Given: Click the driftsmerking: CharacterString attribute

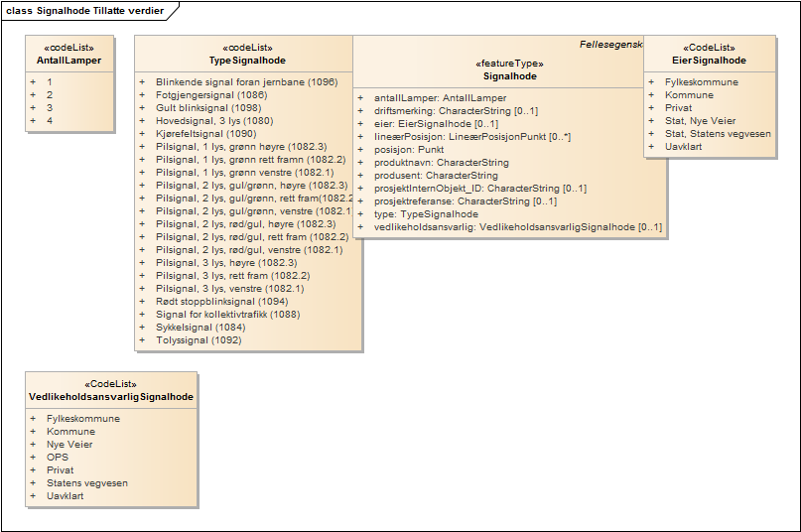Looking at the screenshot, I should 455,111.
